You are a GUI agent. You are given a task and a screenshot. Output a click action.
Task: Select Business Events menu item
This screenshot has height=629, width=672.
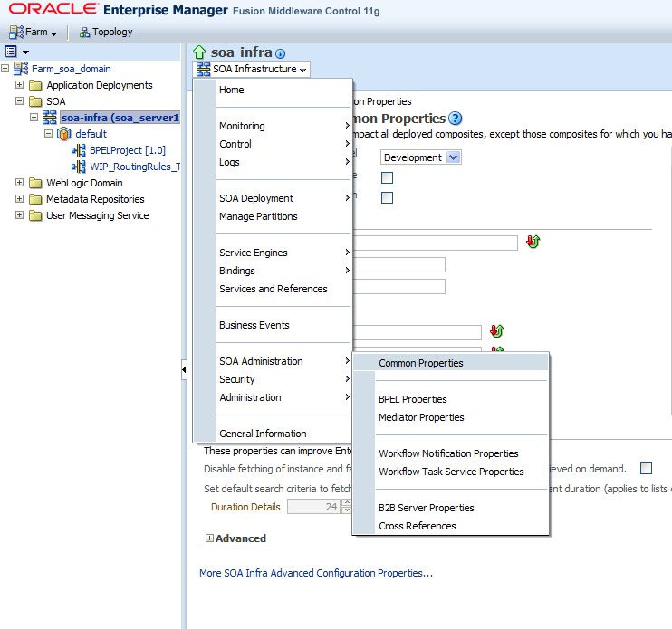[283, 325]
